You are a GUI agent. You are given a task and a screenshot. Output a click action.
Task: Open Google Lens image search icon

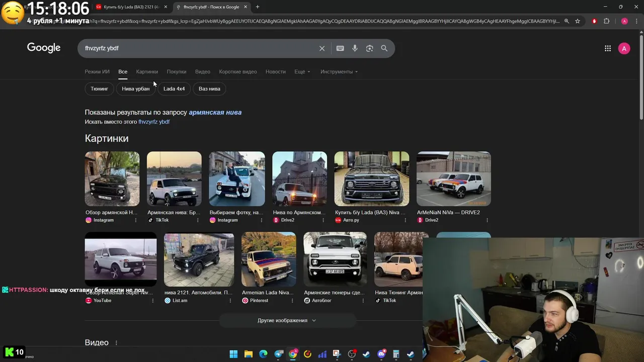point(370,48)
